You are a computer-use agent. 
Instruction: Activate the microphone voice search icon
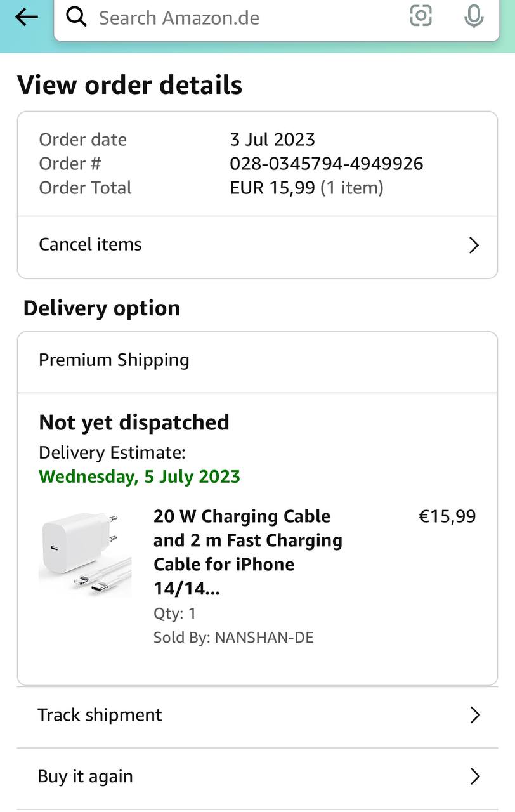point(473,16)
